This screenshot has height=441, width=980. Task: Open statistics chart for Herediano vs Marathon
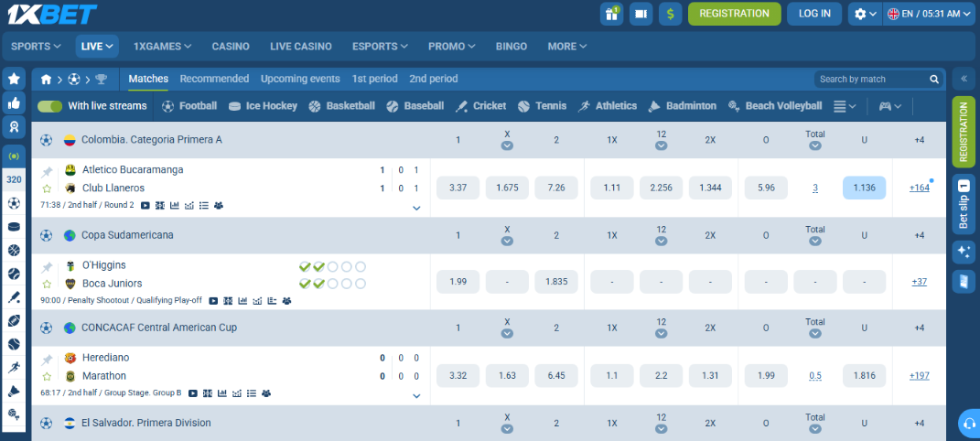(222, 393)
